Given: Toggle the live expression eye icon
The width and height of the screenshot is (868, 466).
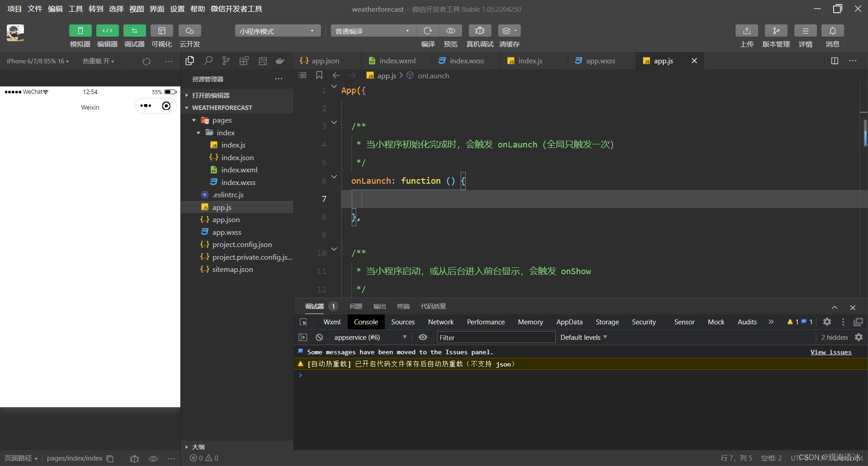Looking at the screenshot, I should point(423,337).
